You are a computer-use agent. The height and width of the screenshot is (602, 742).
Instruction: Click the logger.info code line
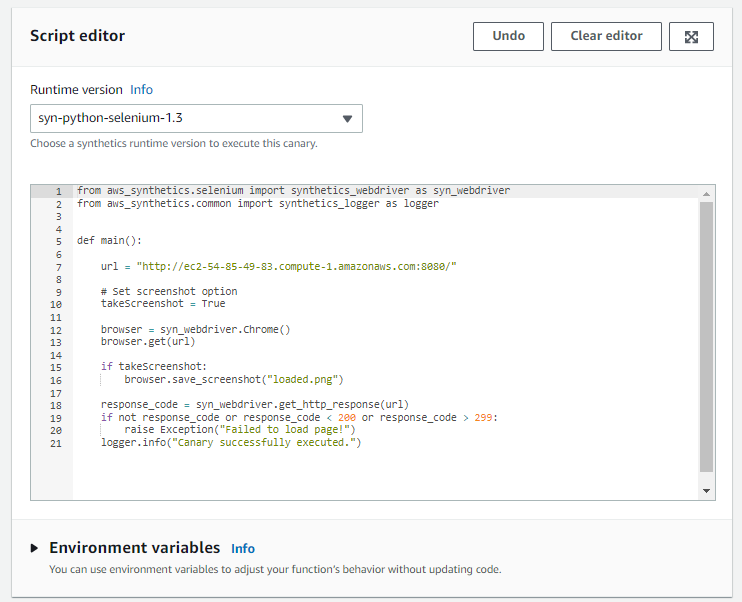click(230, 442)
